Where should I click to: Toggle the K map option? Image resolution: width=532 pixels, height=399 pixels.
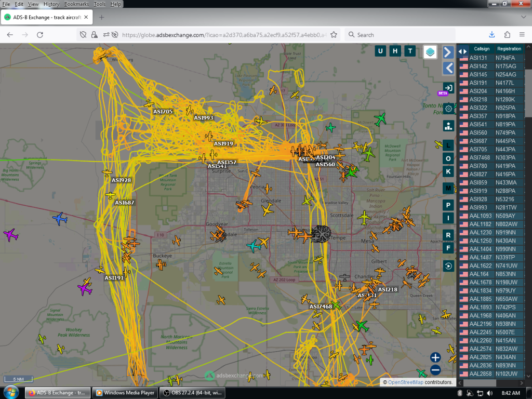tap(448, 171)
